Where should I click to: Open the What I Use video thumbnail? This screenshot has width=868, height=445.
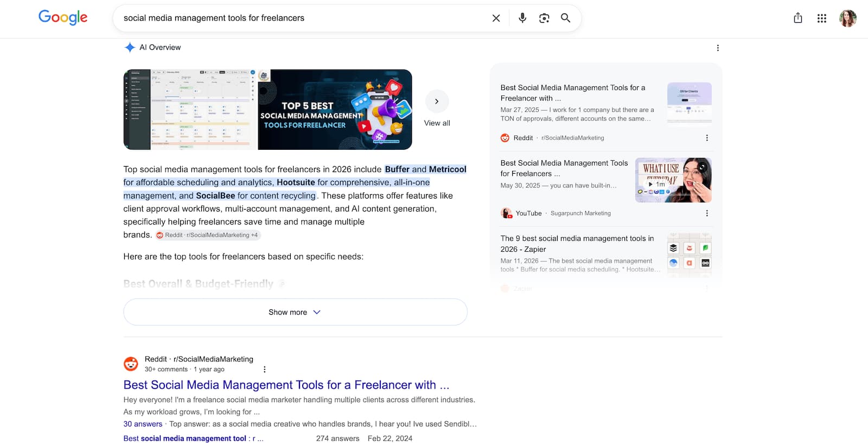tap(673, 180)
